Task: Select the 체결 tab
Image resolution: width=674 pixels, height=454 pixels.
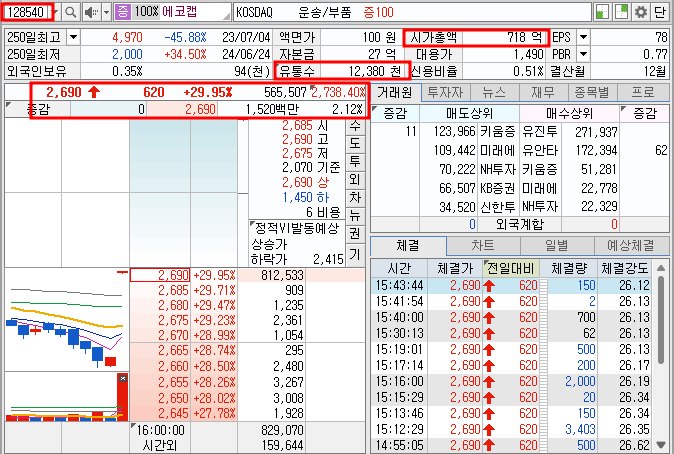Action: [x=408, y=245]
